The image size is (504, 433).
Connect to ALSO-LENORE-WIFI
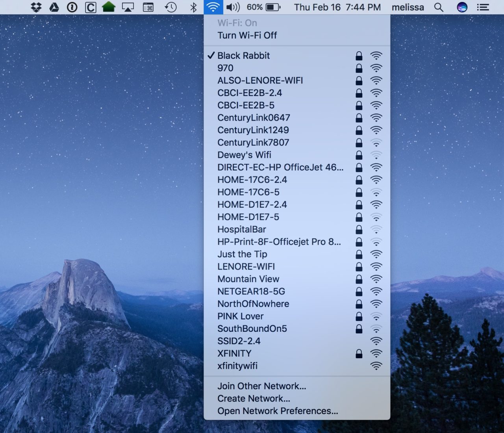pyautogui.click(x=297, y=80)
